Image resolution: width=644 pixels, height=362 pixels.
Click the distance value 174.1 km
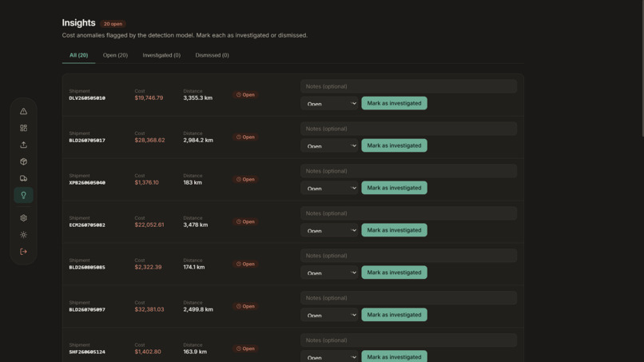(x=194, y=267)
